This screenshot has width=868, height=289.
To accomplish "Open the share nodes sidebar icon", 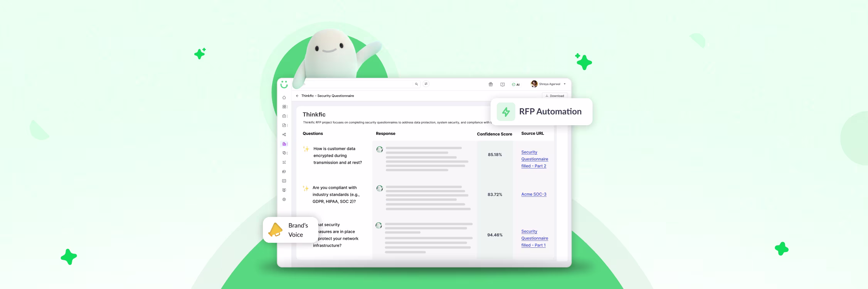I will click(x=284, y=134).
